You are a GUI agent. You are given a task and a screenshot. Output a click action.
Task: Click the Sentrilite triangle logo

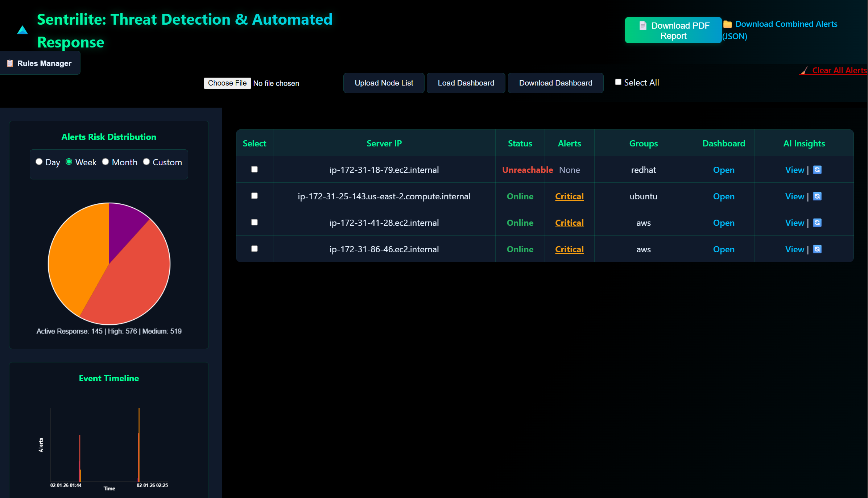[x=22, y=30]
